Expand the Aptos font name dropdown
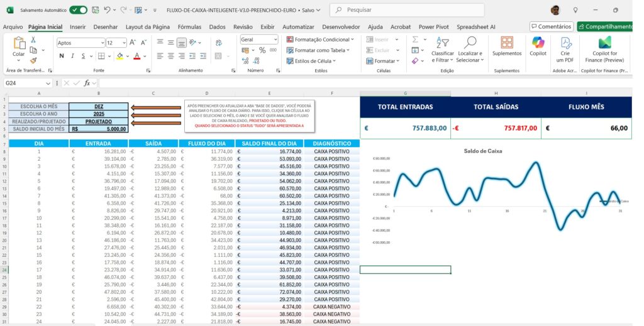This screenshot has width=644, height=326. [x=101, y=43]
